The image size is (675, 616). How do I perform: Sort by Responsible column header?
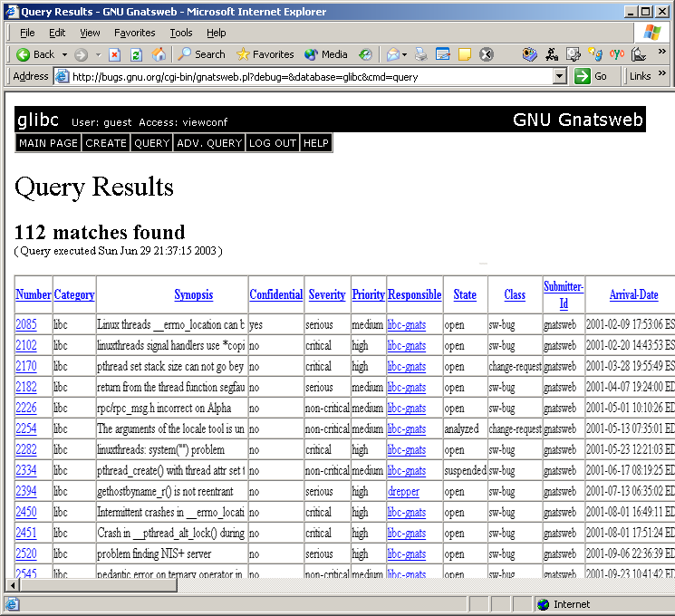coord(415,295)
